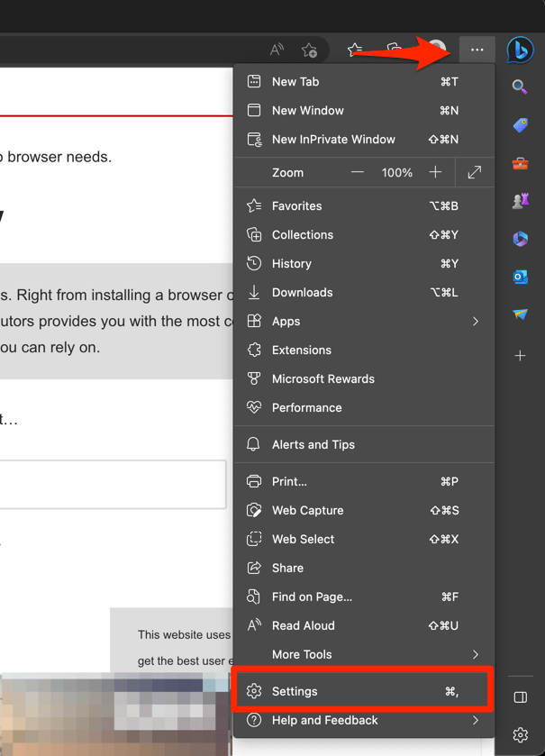Expand the Apps submenu

pos(364,321)
